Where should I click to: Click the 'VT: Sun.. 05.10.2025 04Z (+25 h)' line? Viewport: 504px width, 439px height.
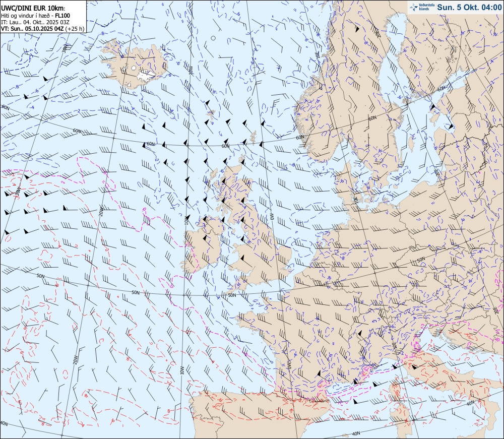click(42, 29)
